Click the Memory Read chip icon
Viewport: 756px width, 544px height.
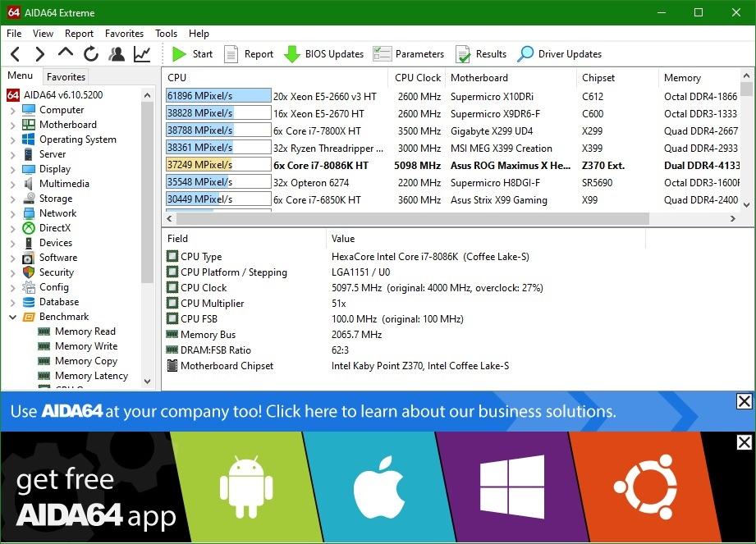[44, 331]
